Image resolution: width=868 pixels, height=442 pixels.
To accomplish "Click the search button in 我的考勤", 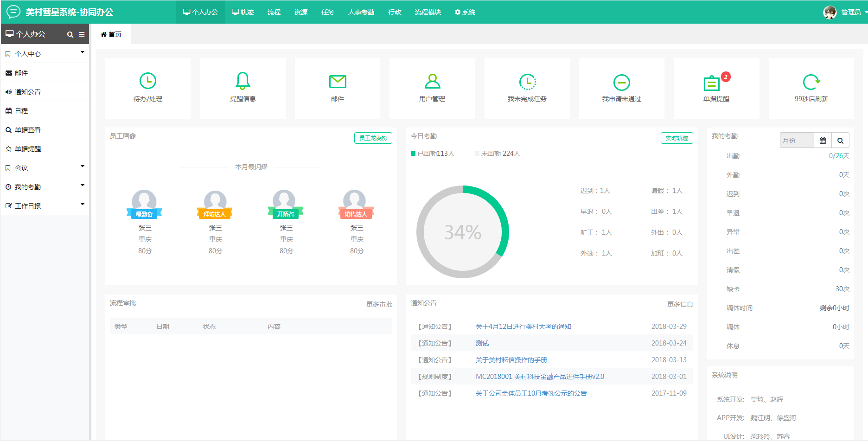I will click(840, 140).
